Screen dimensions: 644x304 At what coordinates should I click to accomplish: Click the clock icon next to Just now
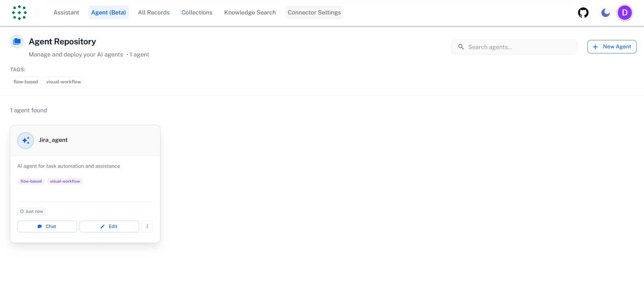pos(22,211)
